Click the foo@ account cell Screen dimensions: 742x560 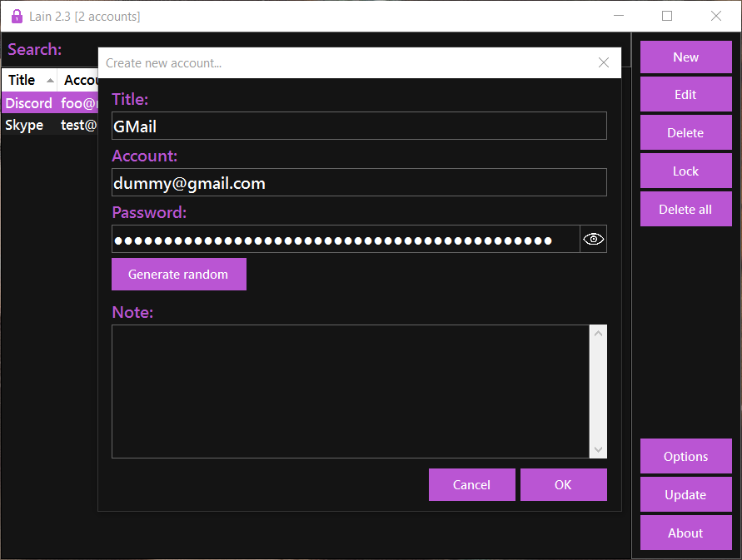click(x=78, y=102)
